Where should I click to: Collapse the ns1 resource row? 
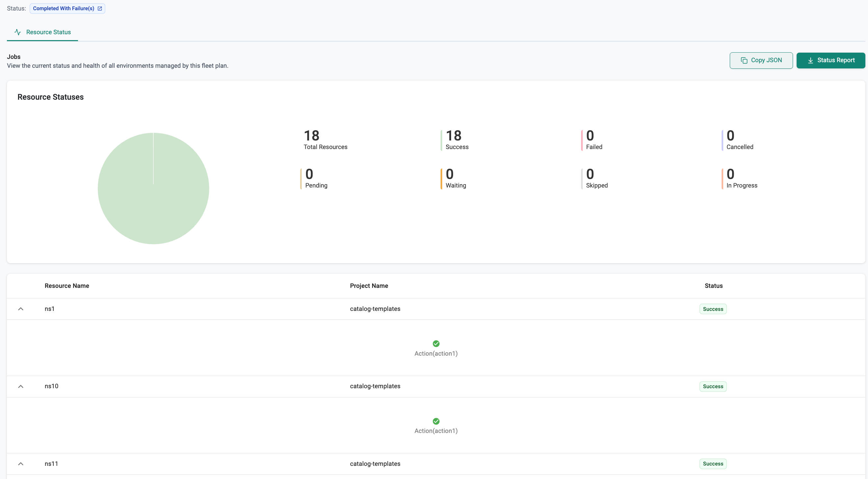coord(20,309)
